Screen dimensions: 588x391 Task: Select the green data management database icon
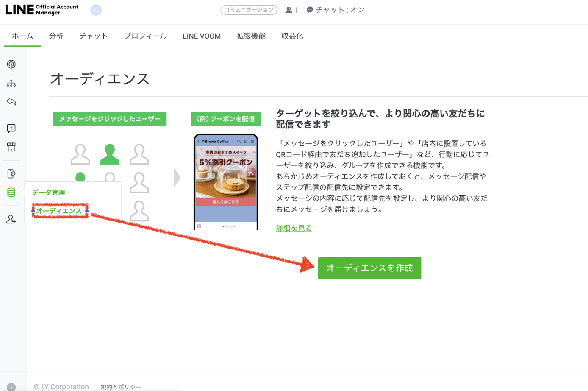coord(11,192)
